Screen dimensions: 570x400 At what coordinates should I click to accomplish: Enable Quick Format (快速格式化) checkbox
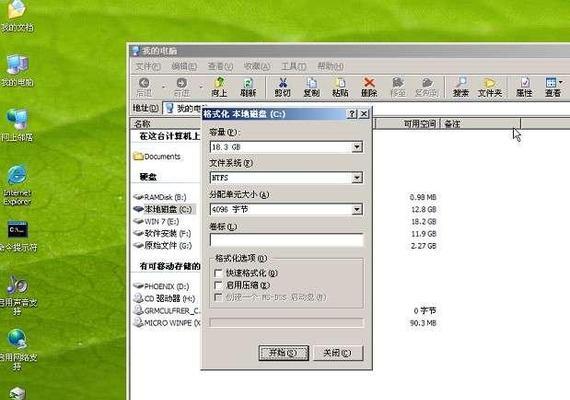click(x=218, y=273)
